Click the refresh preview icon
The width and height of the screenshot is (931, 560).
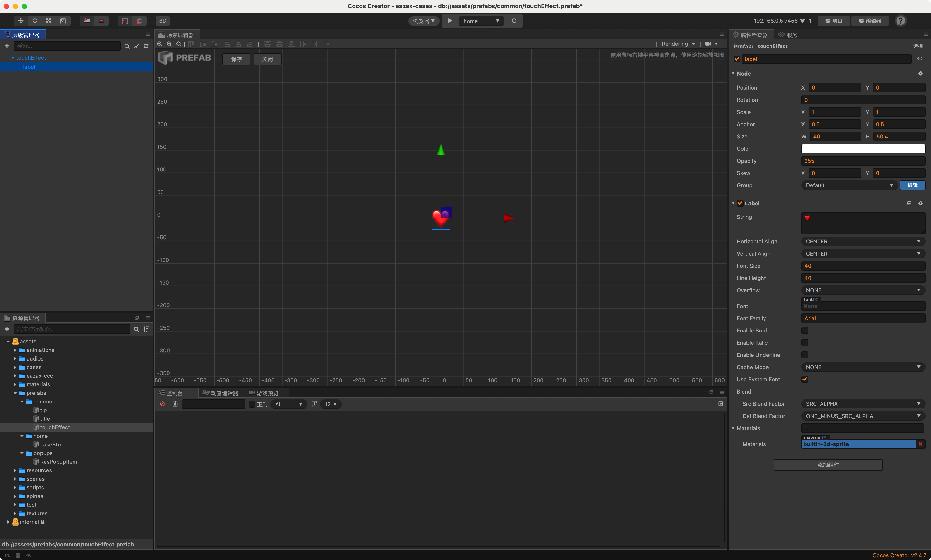click(x=514, y=21)
